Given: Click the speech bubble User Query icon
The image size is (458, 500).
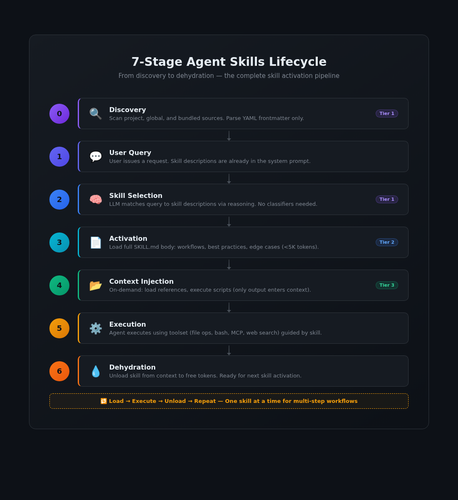Looking at the screenshot, I should point(95,156).
